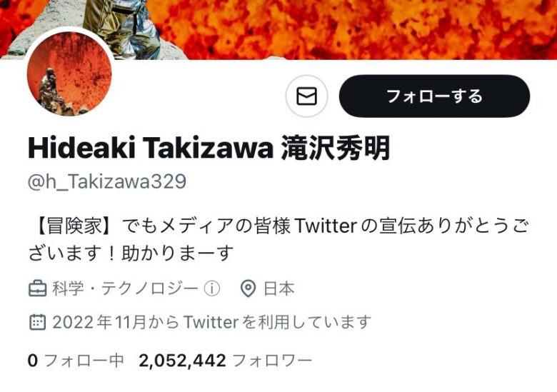Open the 0 フォロー中 following list
Image resolution: width=557 pixels, height=392 pixels.
pyautogui.click(x=76, y=361)
